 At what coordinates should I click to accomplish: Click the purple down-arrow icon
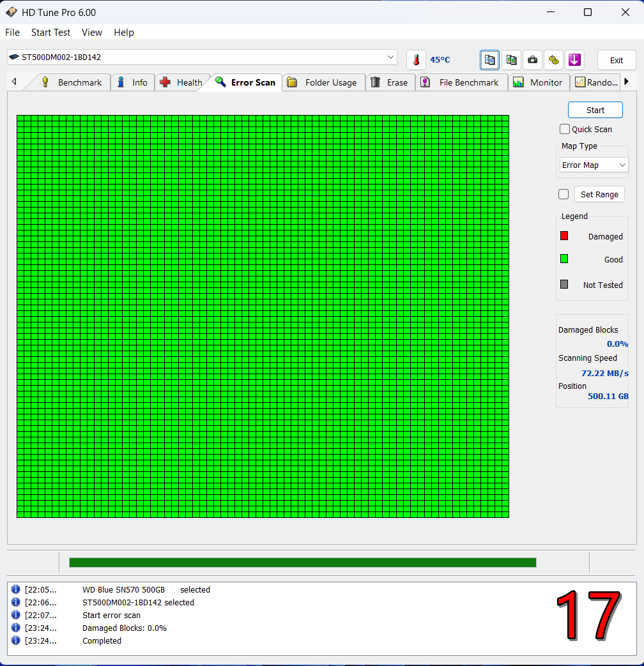[574, 60]
